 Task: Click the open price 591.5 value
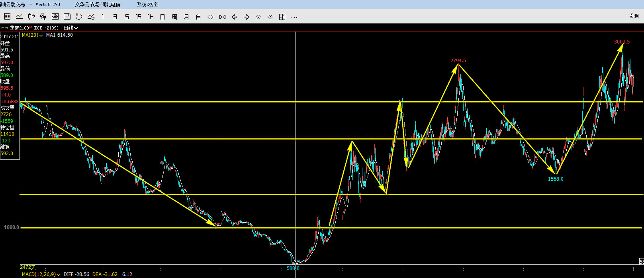tap(7, 50)
